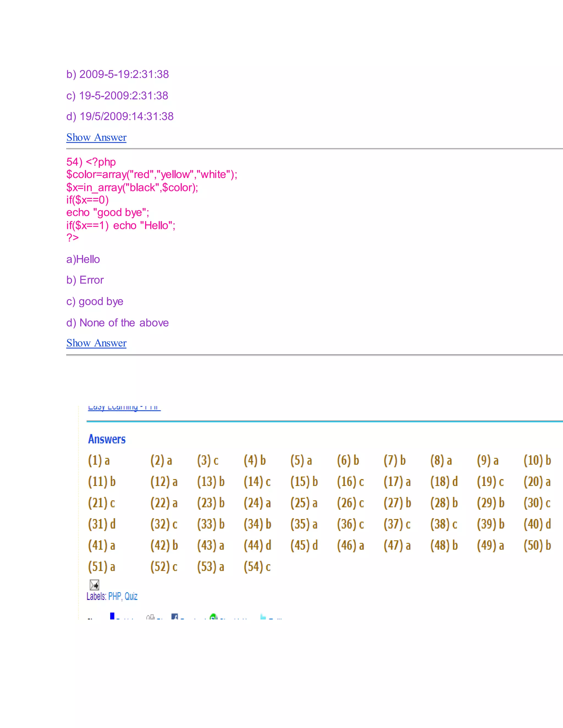Click the green StumbleUpon share icon
This screenshot has height=728, width=563.
tap(213, 616)
